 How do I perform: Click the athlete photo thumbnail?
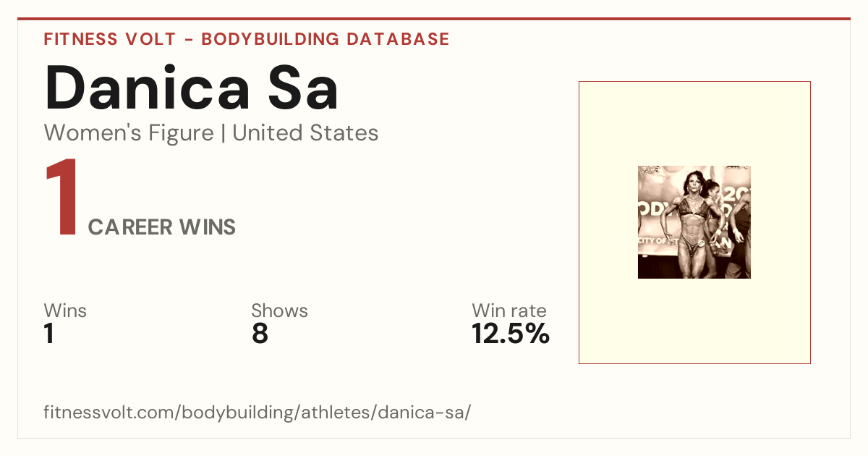click(x=694, y=222)
